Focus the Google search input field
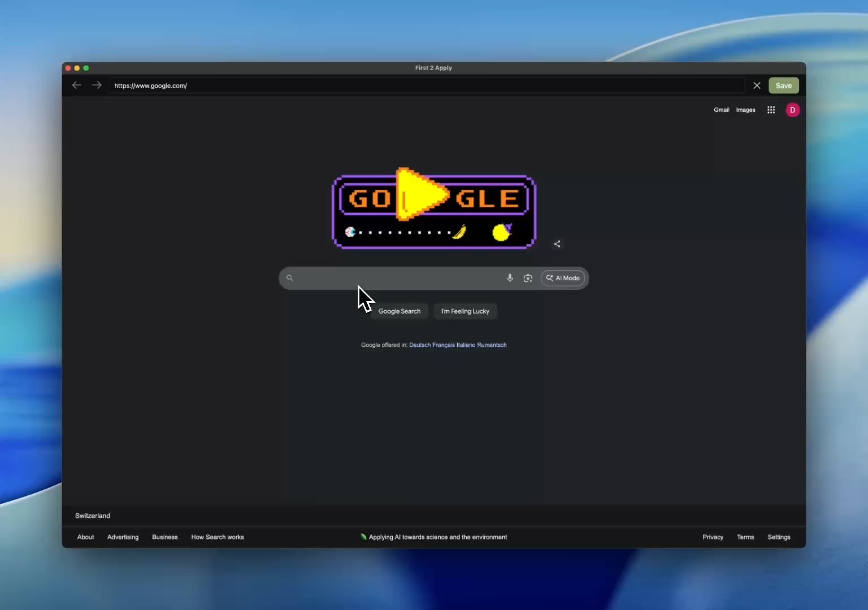This screenshot has width=868, height=610. click(396, 278)
